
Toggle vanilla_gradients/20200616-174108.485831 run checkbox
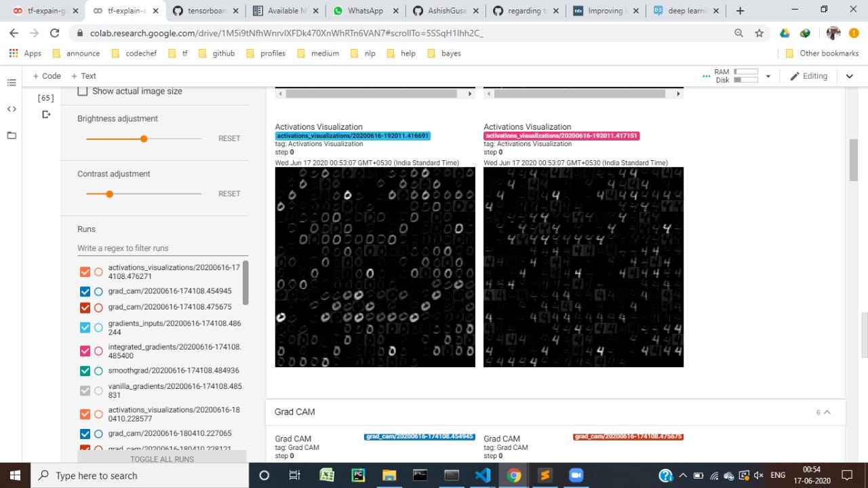pos(85,390)
